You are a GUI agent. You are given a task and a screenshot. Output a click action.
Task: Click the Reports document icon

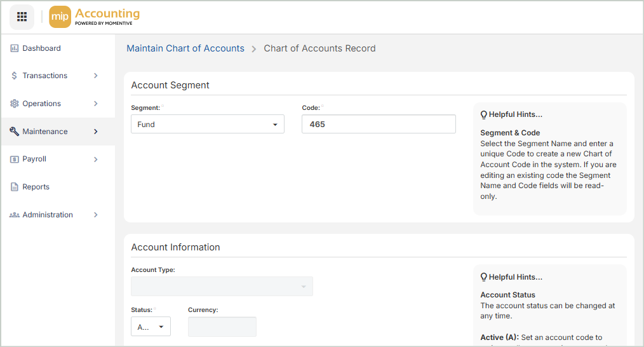(x=14, y=187)
